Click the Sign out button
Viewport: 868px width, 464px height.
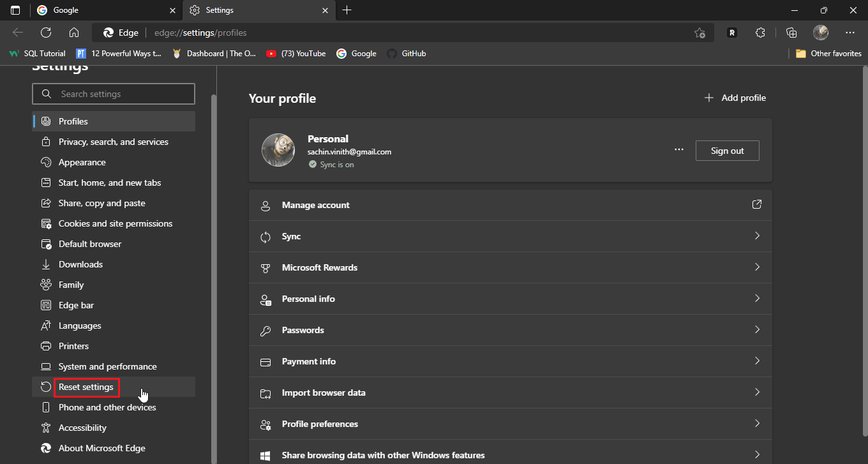(727, 151)
